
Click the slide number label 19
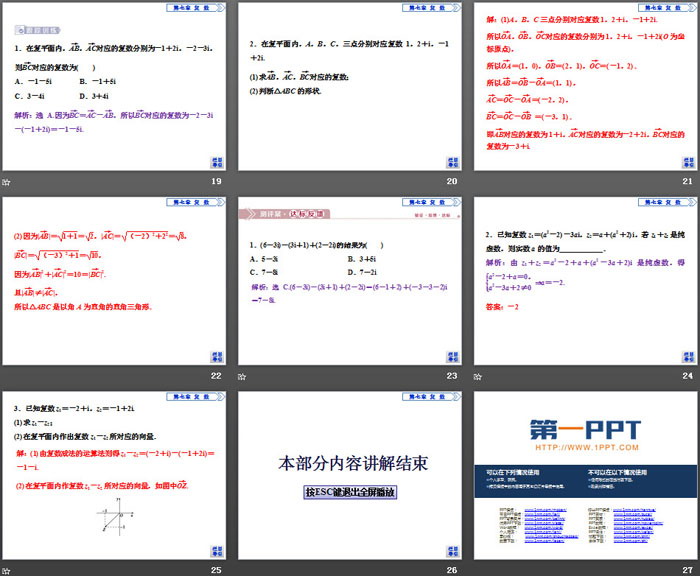click(x=217, y=181)
